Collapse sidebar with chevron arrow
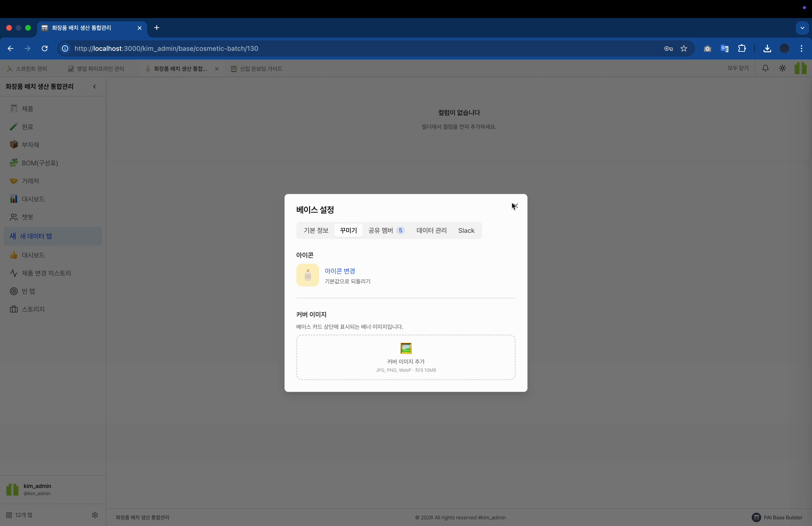 click(x=94, y=87)
